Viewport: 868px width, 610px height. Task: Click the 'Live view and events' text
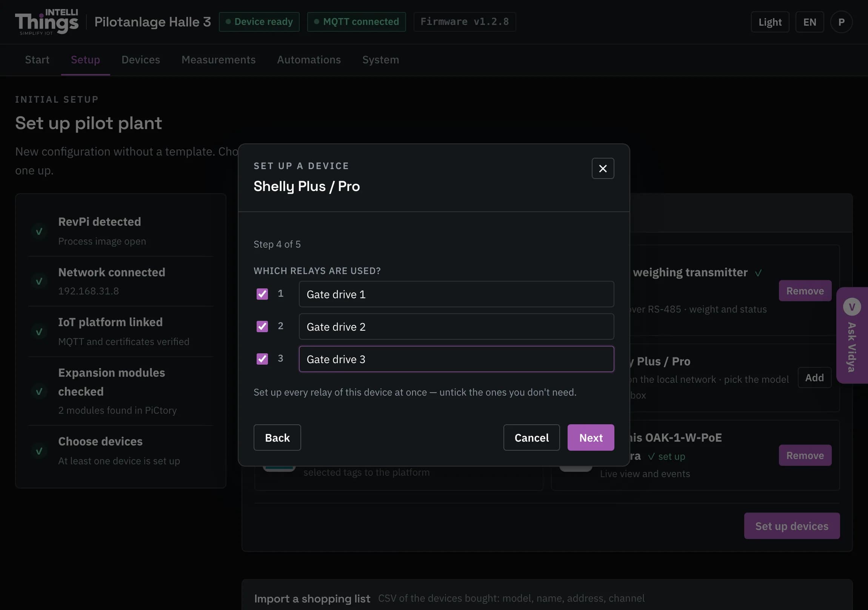point(645,474)
